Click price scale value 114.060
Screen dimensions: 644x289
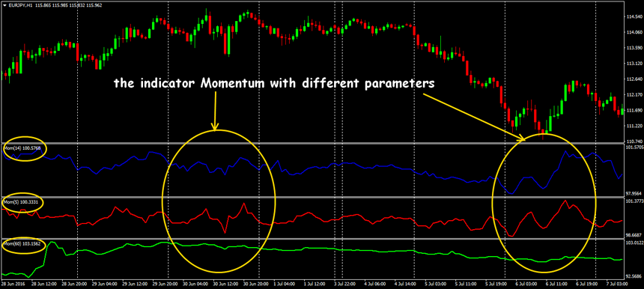click(634, 33)
